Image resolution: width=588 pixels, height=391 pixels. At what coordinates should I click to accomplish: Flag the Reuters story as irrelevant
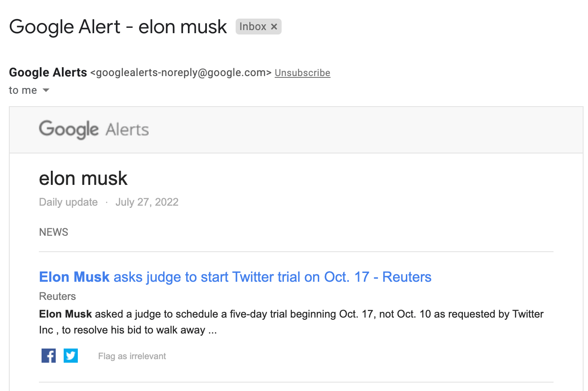point(132,356)
